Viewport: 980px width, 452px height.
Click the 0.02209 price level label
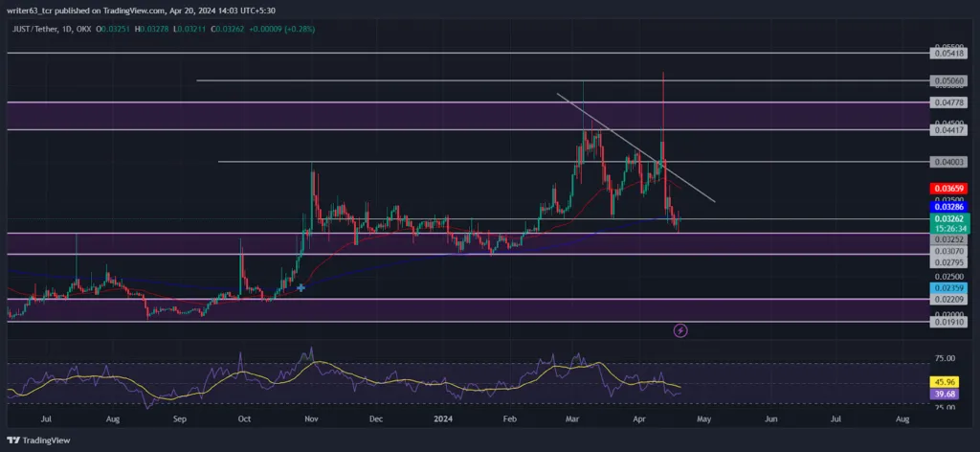click(x=948, y=300)
